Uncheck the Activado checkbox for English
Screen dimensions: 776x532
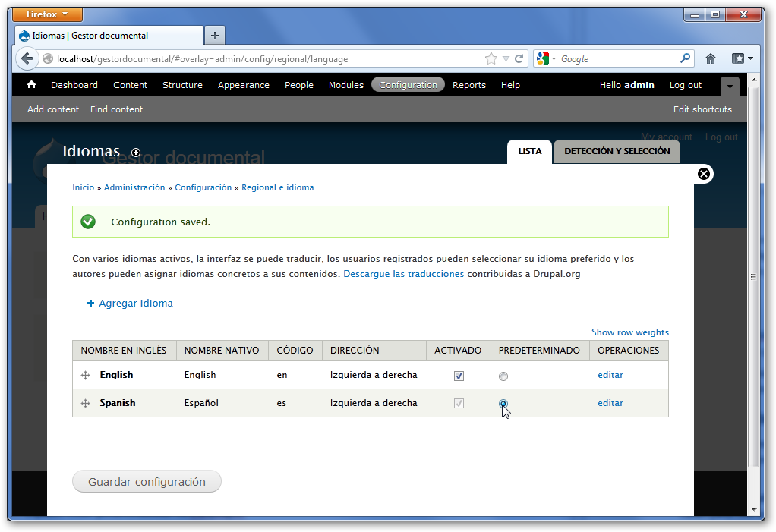459,376
